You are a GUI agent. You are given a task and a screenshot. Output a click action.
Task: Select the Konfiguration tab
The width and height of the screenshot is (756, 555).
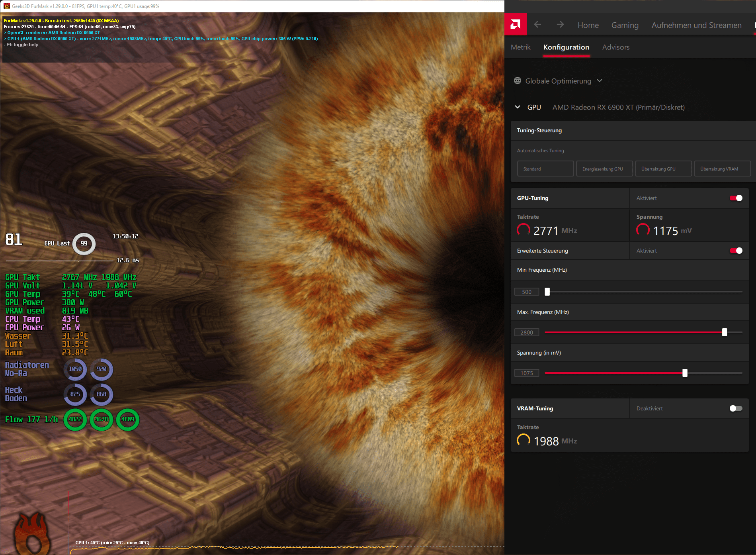pyautogui.click(x=566, y=47)
